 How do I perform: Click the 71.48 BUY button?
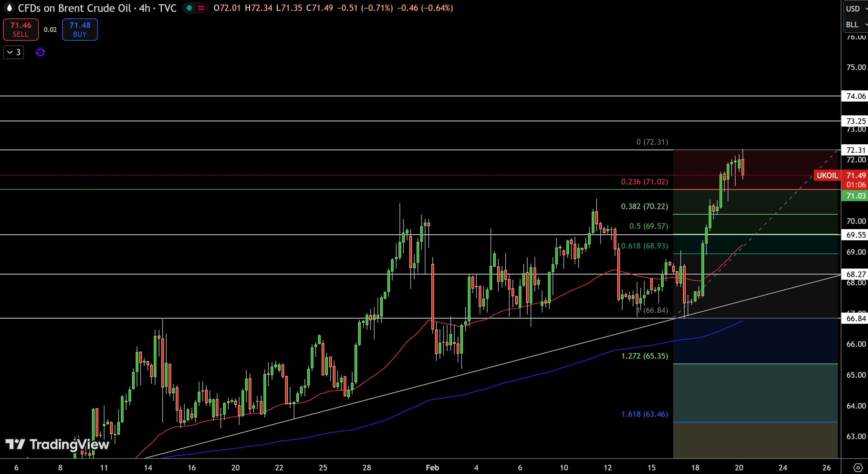(80, 30)
